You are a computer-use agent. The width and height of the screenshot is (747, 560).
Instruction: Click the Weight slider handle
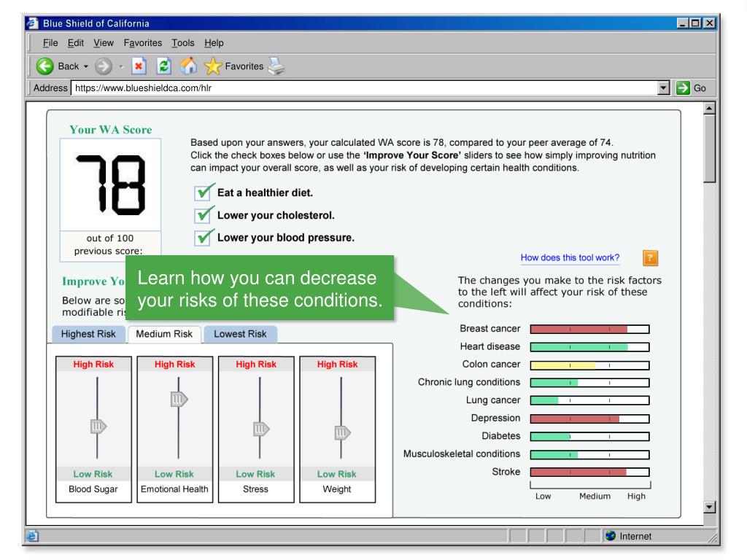coord(343,432)
